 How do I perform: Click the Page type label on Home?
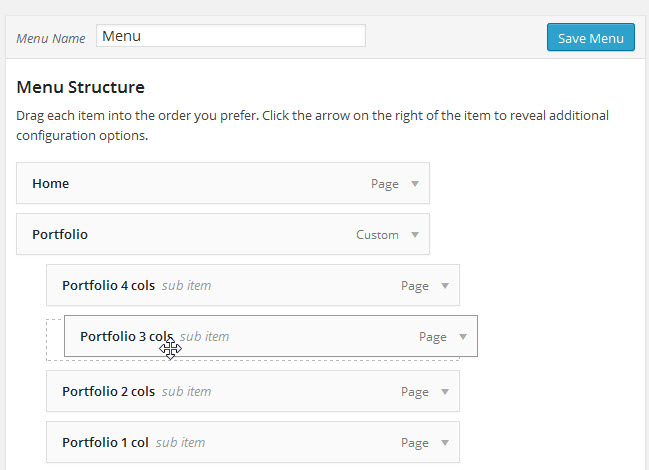coord(385,184)
